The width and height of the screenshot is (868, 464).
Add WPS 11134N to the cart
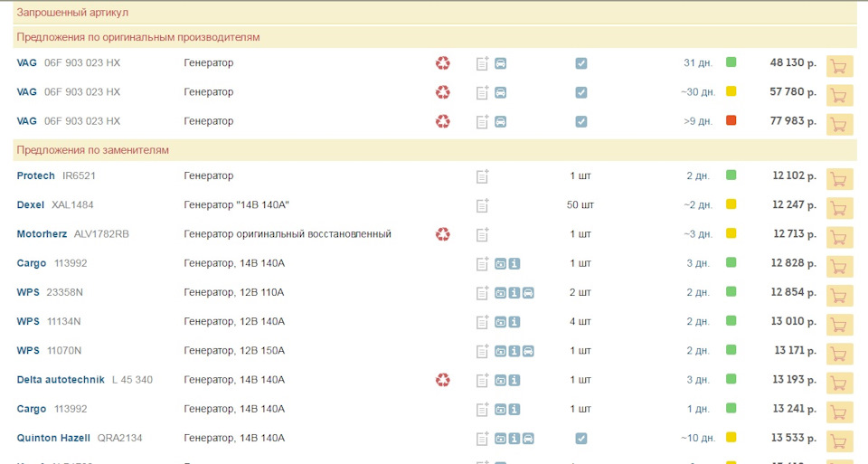click(839, 325)
